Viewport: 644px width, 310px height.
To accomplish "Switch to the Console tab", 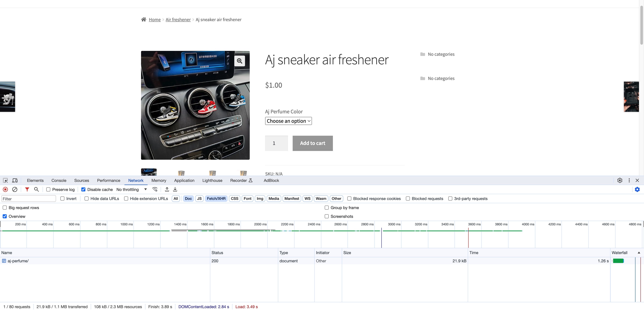I will tap(59, 181).
